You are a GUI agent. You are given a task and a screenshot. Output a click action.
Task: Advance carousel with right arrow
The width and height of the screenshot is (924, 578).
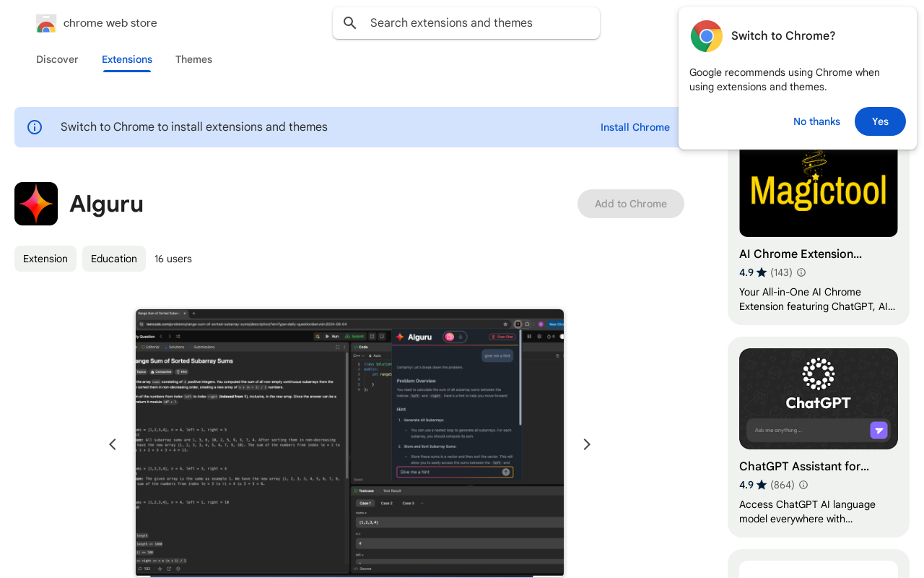(586, 444)
